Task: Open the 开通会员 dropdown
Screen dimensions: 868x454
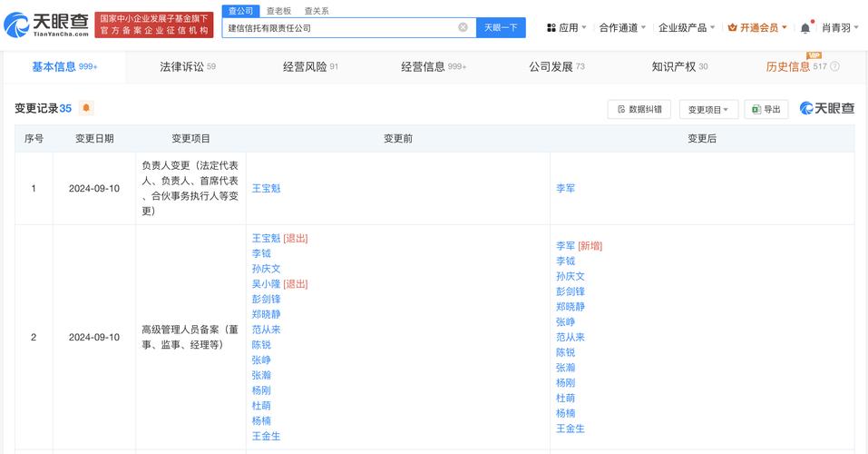Action: pos(757,28)
